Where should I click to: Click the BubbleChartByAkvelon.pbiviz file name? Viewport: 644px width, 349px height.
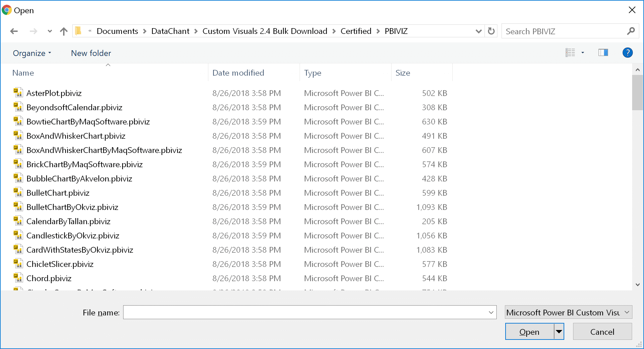[79, 179]
